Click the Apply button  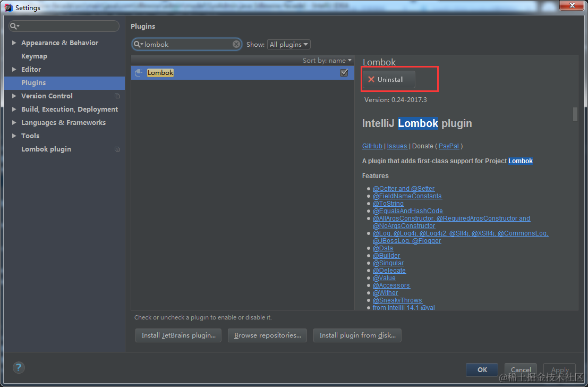point(559,370)
